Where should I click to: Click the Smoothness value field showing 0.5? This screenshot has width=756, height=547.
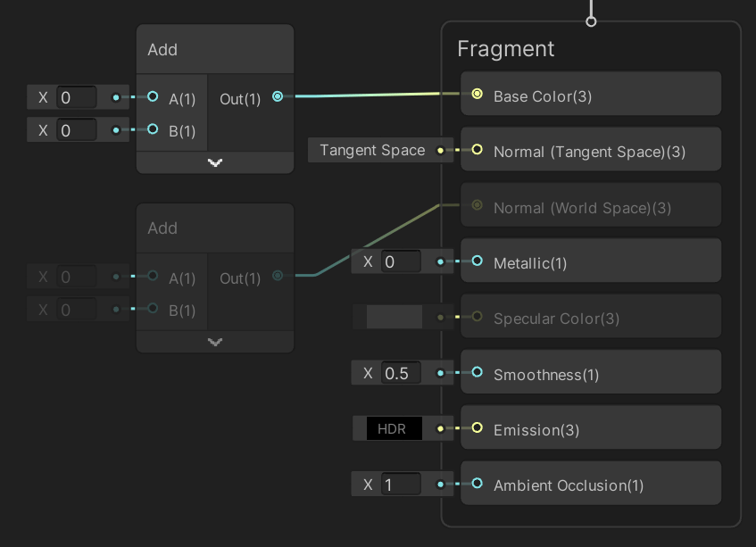click(402, 372)
